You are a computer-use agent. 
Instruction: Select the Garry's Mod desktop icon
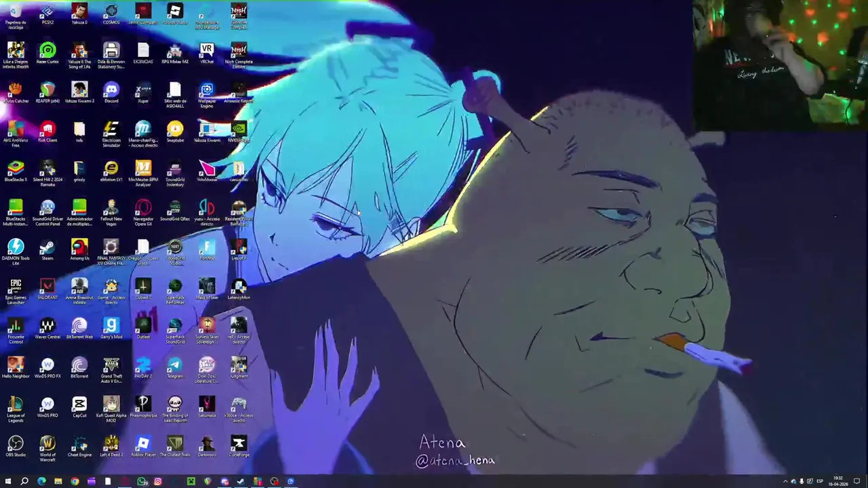click(x=111, y=329)
